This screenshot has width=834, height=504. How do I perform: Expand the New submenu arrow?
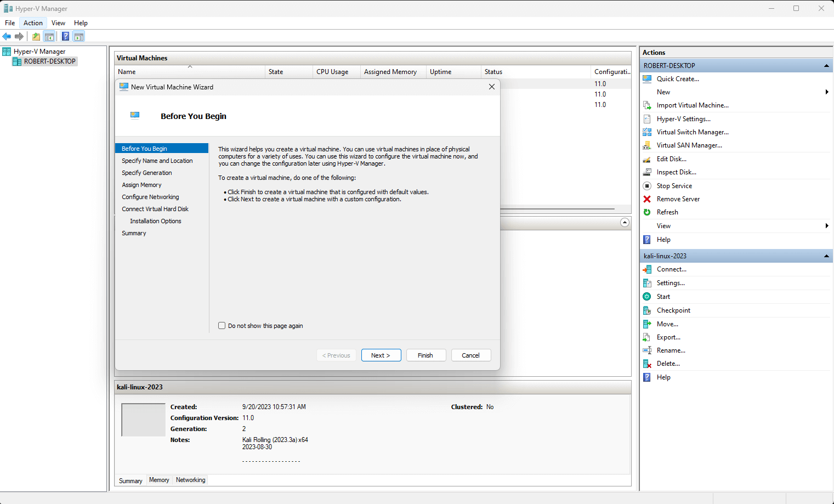[x=826, y=92]
